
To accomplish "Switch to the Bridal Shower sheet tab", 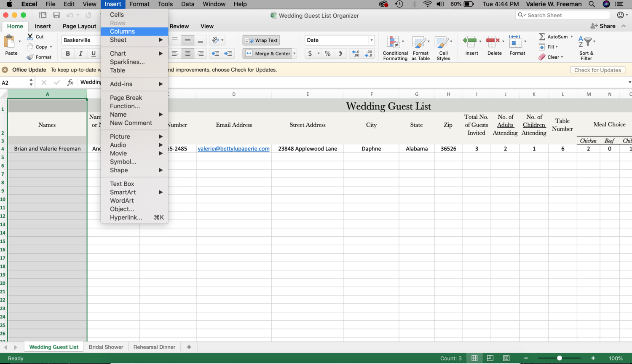I will pos(106,347).
